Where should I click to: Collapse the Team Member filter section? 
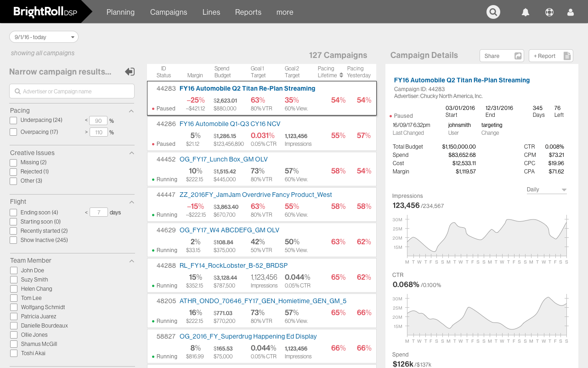point(131,260)
